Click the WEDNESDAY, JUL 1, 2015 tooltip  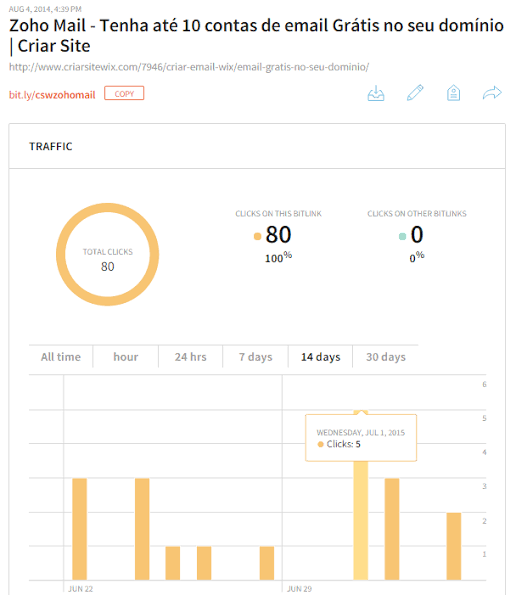click(361, 438)
